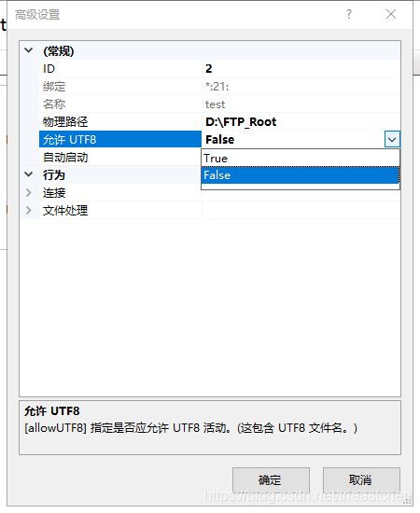Select the 名称 property row

219,104
